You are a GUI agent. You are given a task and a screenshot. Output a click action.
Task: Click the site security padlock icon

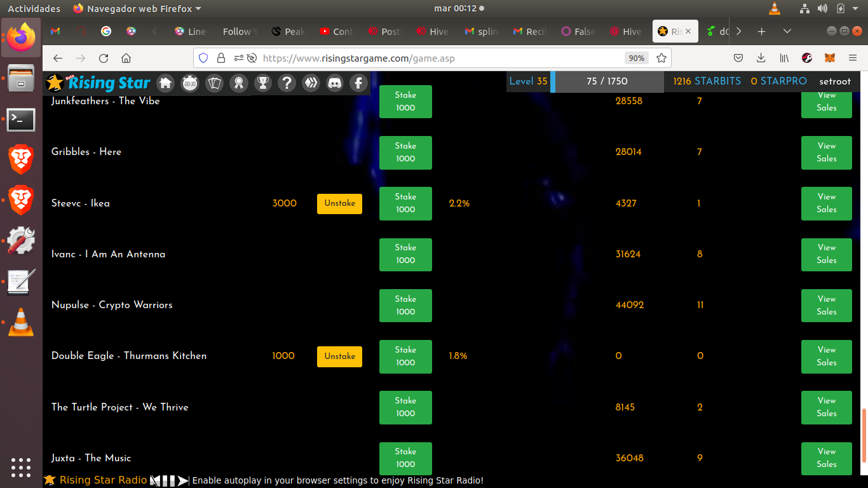(x=221, y=58)
